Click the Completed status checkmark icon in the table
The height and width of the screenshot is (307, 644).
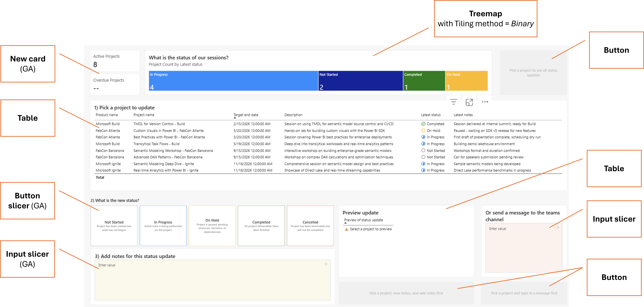pos(423,124)
